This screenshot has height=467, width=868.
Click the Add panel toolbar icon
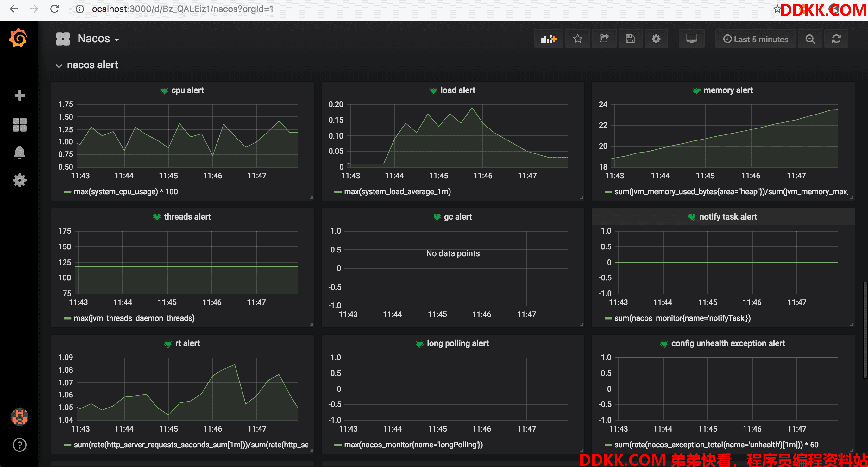tap(549, 39)
